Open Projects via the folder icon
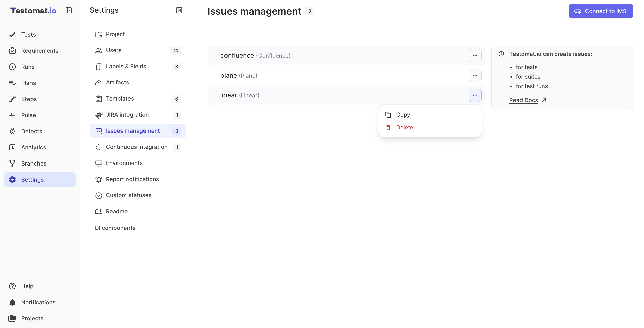This screenshot has height=328, width=644. click(x=12, y=318)
